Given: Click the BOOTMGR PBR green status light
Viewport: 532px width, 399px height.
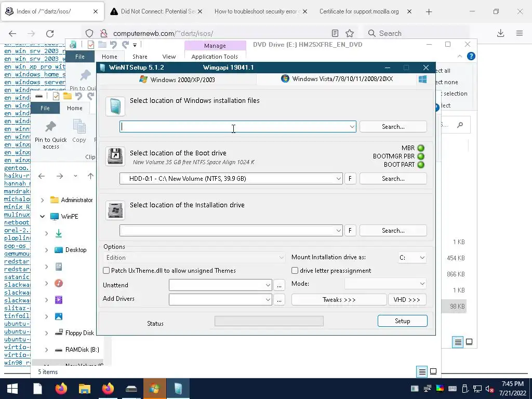Looking at the screenshot, I should tap(421, 156).
